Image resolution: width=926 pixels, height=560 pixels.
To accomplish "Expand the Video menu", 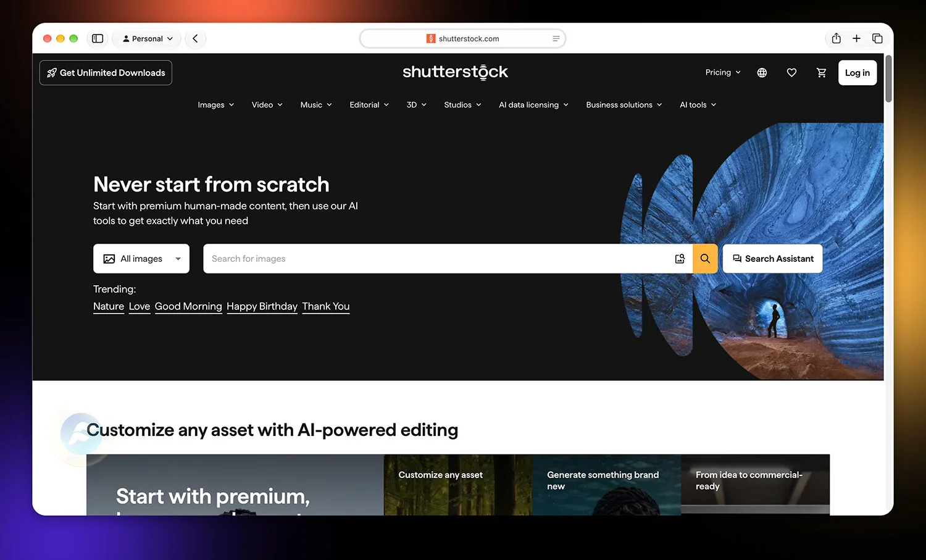I will pos(267,105).
